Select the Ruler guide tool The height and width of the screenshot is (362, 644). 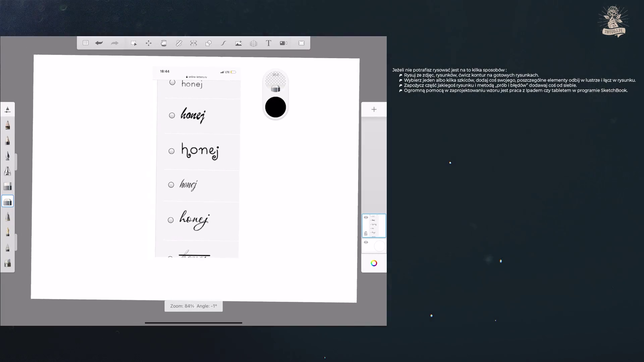click(179, 43)
